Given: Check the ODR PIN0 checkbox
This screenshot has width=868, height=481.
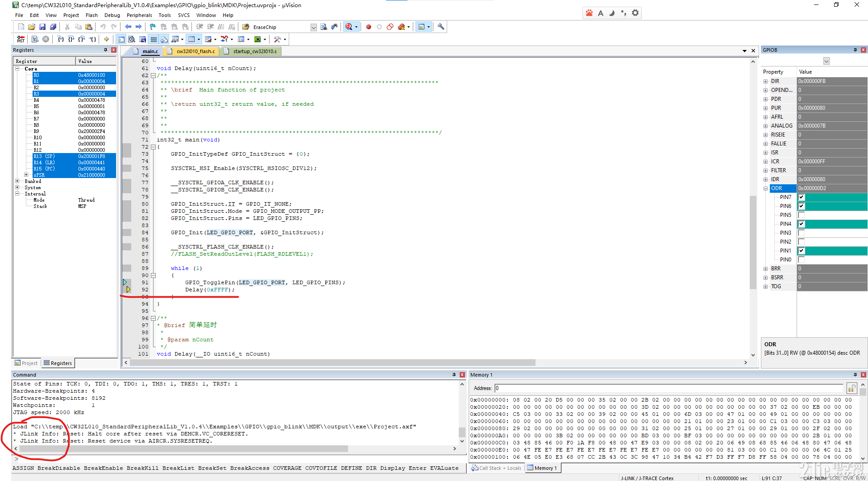Looking at the screenshot, I should point(802,260).
